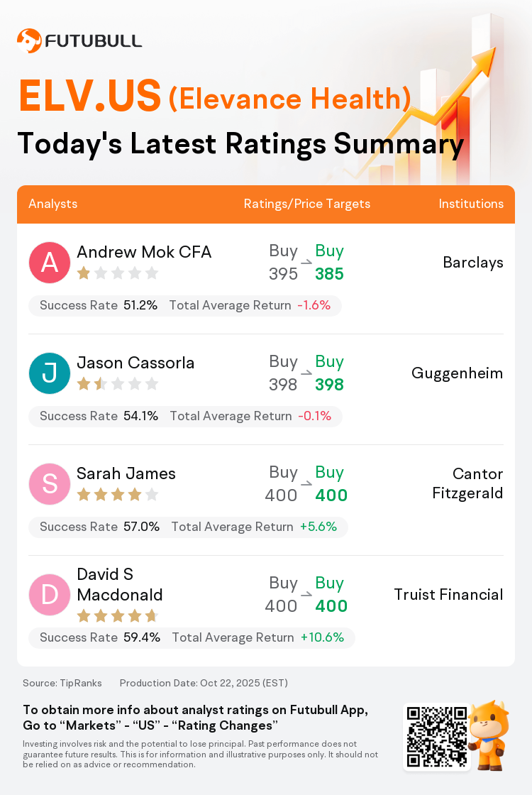This screenshot has height=795, width=532.
Task: Click Andrew Mok's one-star rating
Action: [118, 273]
